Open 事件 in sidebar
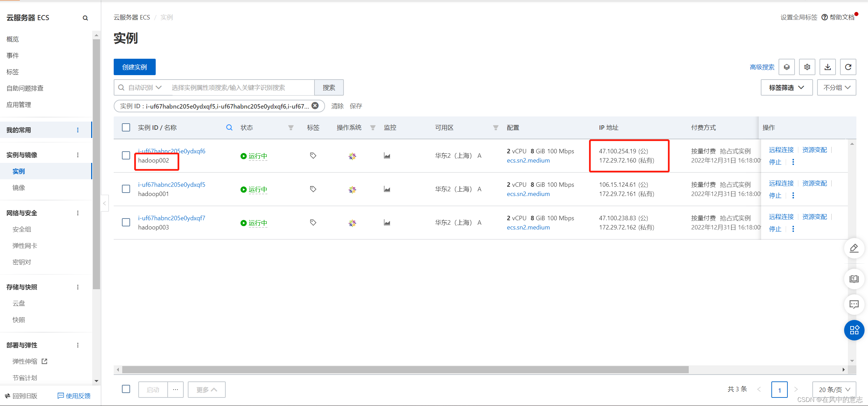The height and width of the screenshot is (406, 868). point(13,55)
